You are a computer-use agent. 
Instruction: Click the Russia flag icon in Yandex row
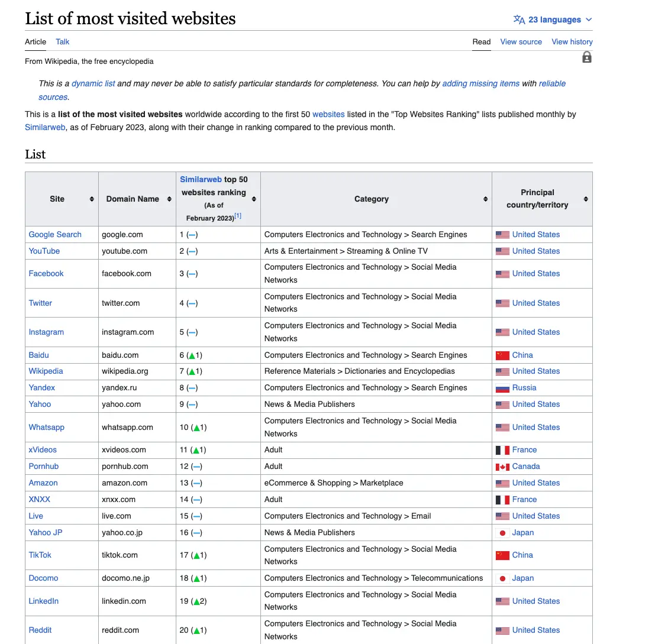(502, 388)
